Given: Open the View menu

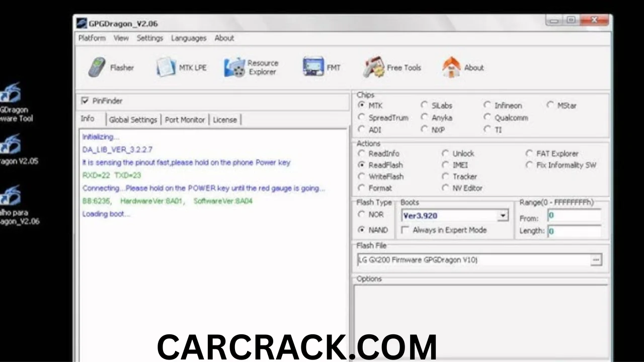Looking at the screenshot, I should click(121, 38).
